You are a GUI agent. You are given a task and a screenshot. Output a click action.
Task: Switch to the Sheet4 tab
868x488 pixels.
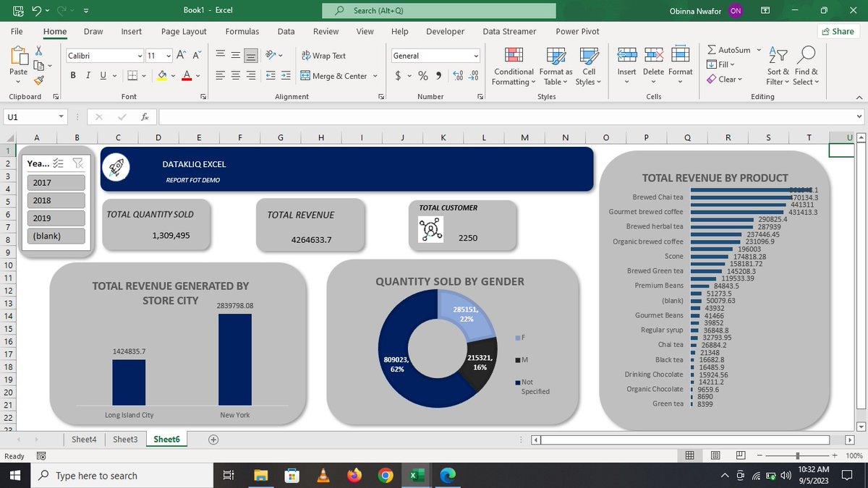pyautogui.click(x=84, y=440)
